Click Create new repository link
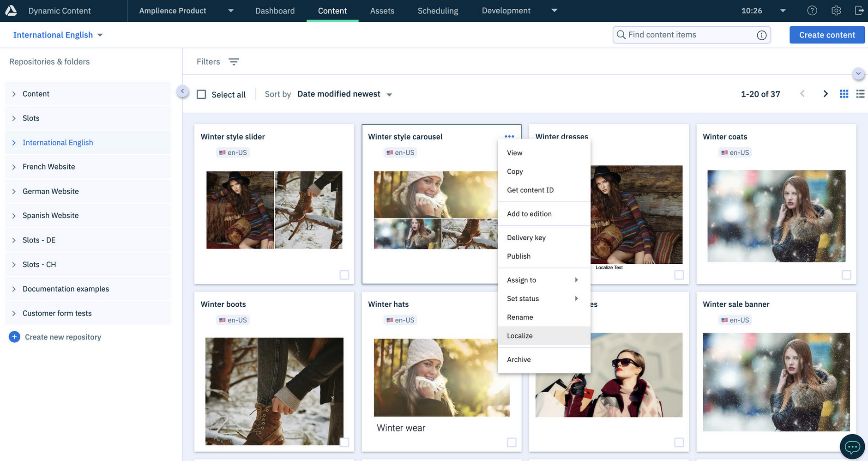This screenshot has height=461, width=868. tap(63, 337)
